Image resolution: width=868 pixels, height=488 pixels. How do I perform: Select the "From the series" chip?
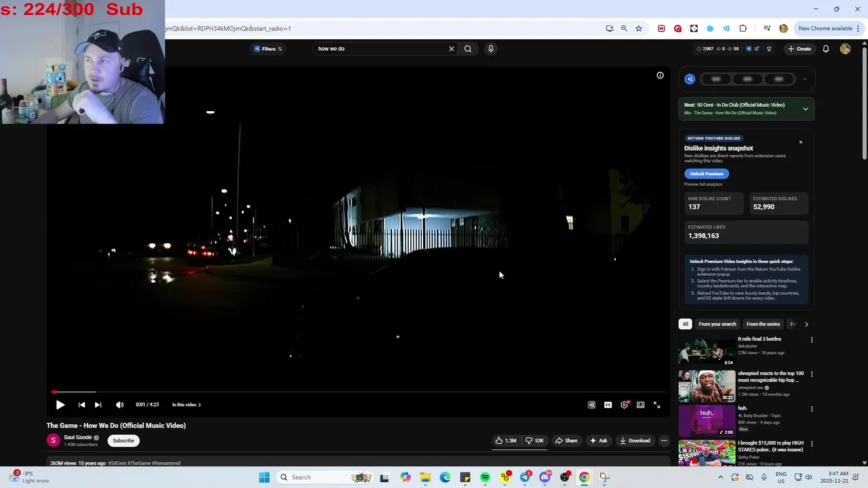click(x=763, y=324)
